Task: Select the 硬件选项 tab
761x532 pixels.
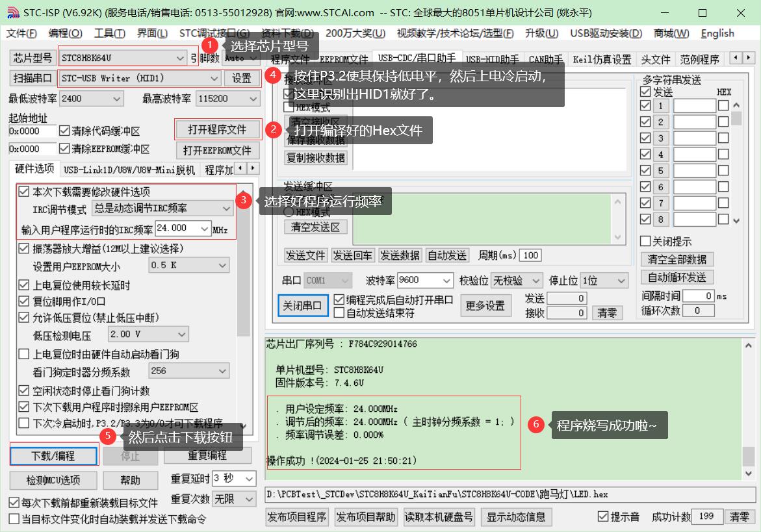Action: (x=34, y=169)
